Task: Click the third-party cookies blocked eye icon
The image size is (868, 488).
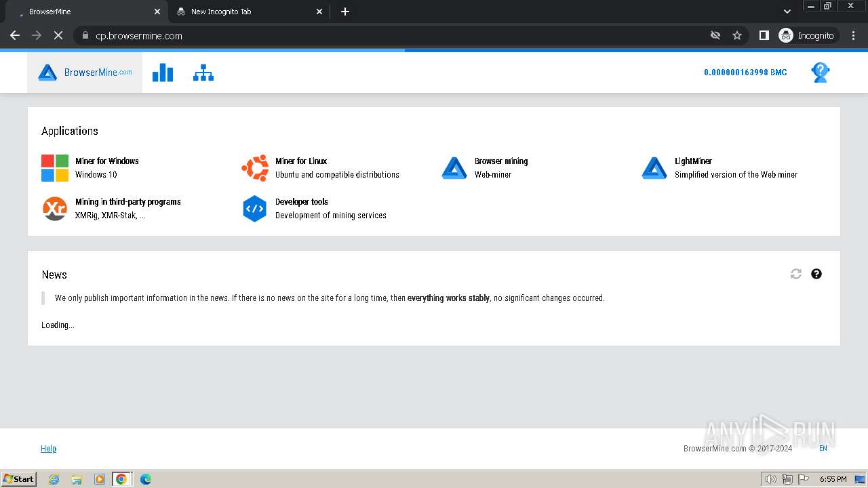Action: (715, 35)
